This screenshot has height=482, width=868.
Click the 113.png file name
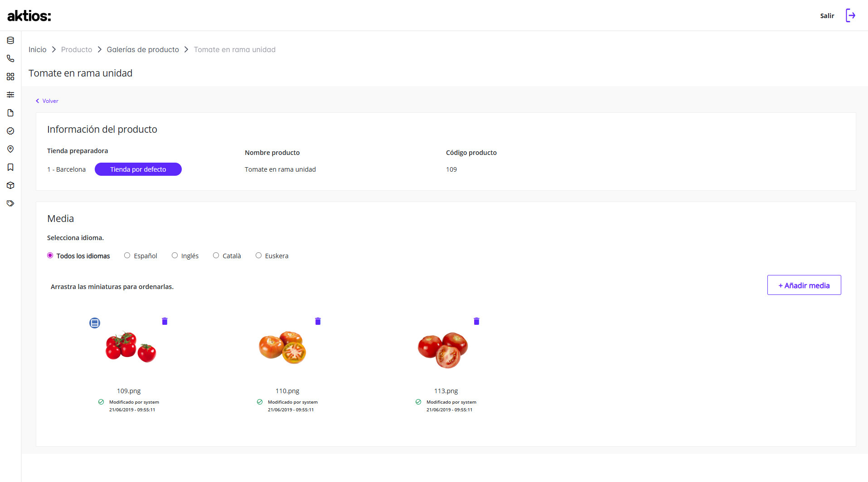pos(446,391)
